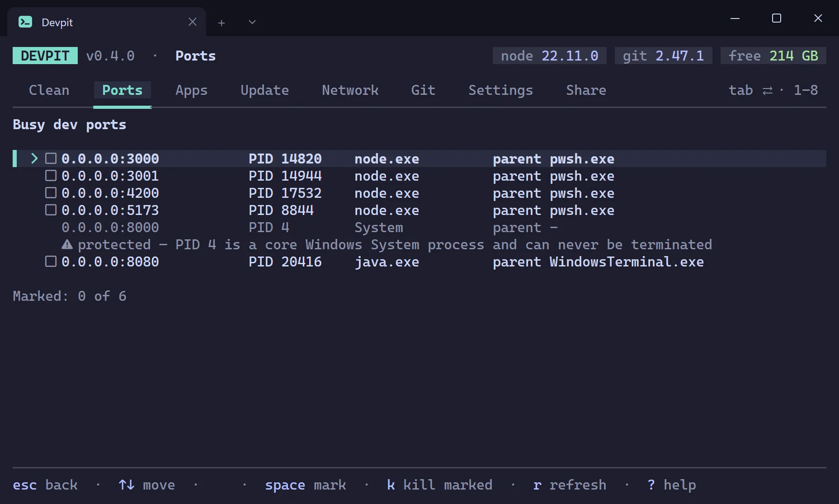The image size is (839, 504).
Task: Click the Marked: 0 of 6 counter
Action: [x=70, y=296]
